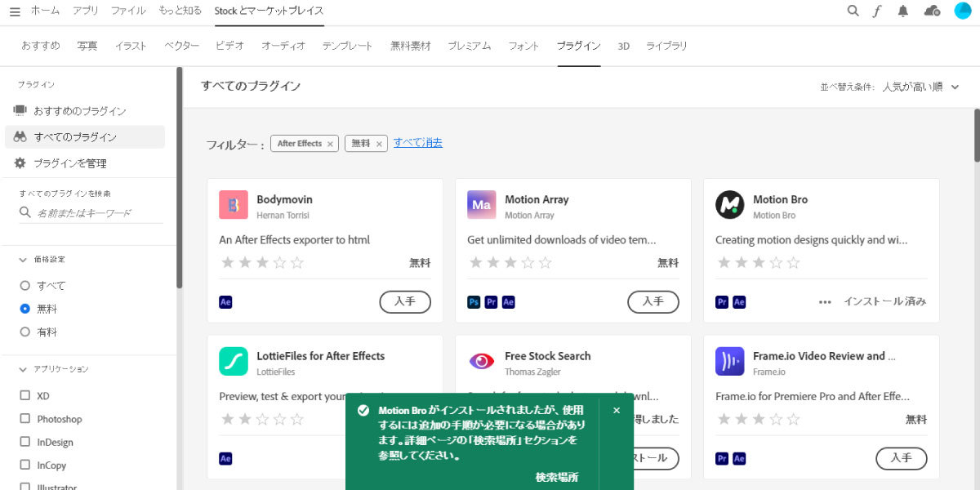Click the Free Stock Search eye icon
The height and width of the screenshot is (490, 980).
point(482,362)
